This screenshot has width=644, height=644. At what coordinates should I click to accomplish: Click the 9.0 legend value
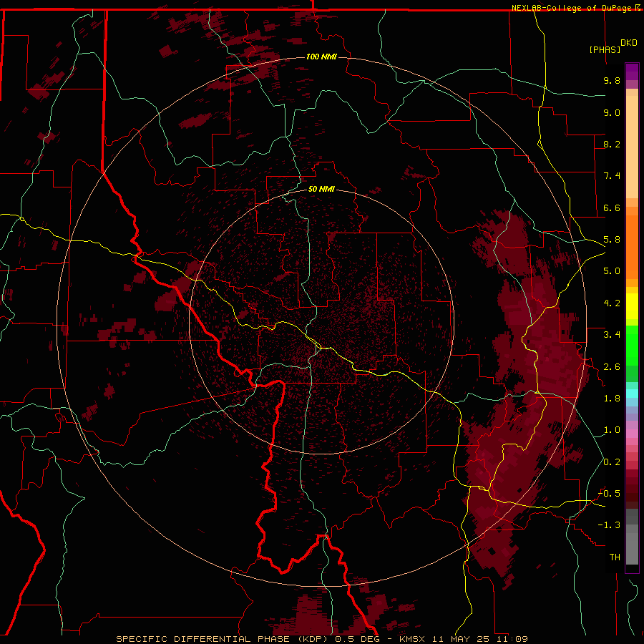click(x=612, y=112)
